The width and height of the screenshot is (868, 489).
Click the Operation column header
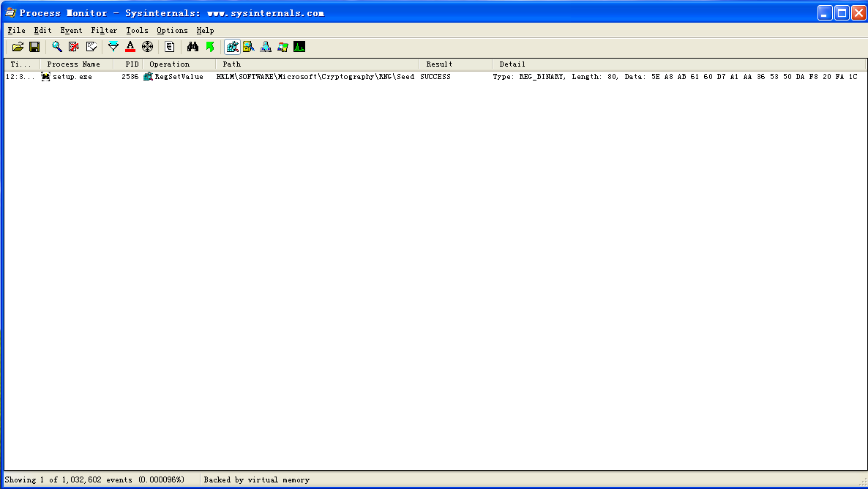coord(179,64)
